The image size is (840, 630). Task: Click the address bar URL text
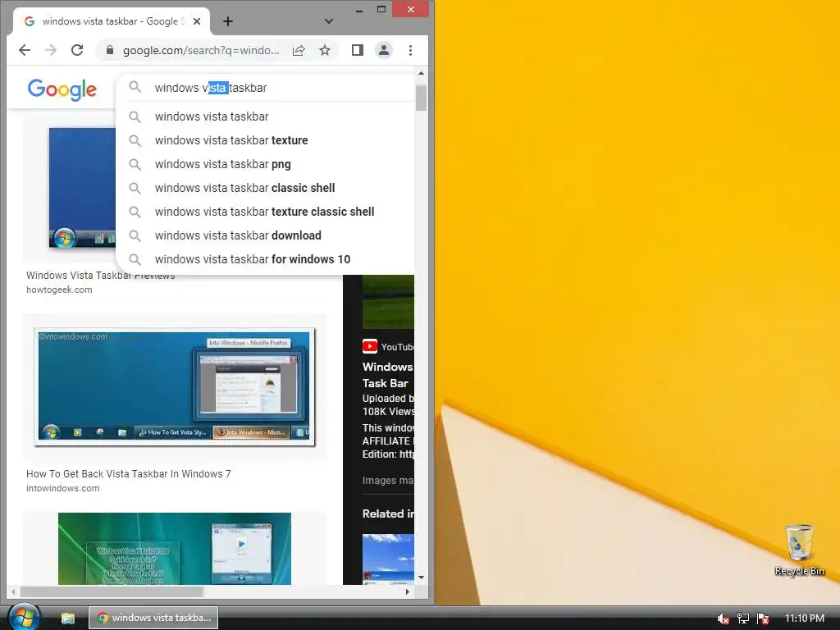tap(201, 50)
